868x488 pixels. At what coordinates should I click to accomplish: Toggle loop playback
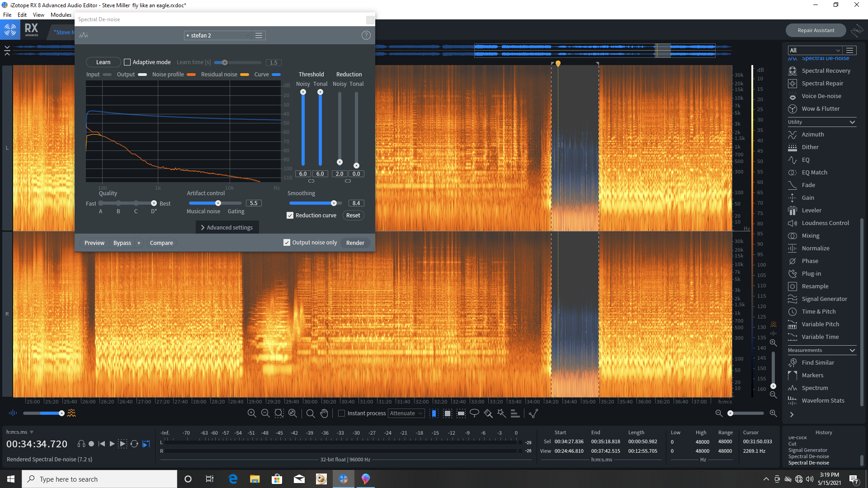134,444
